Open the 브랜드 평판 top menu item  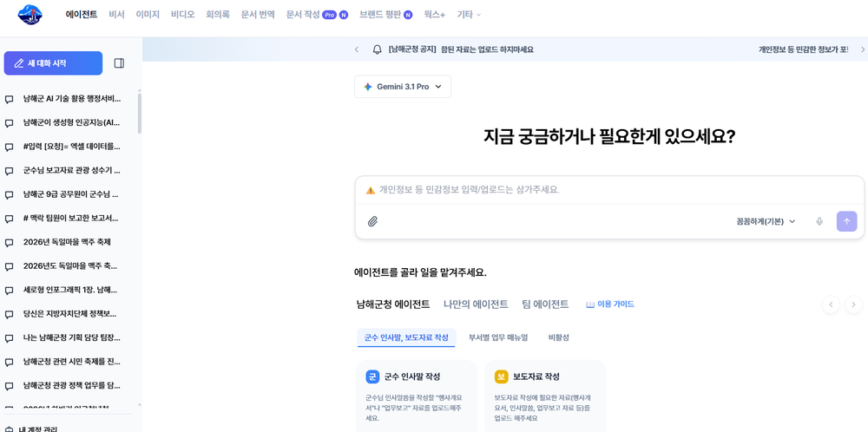point(380,15)
